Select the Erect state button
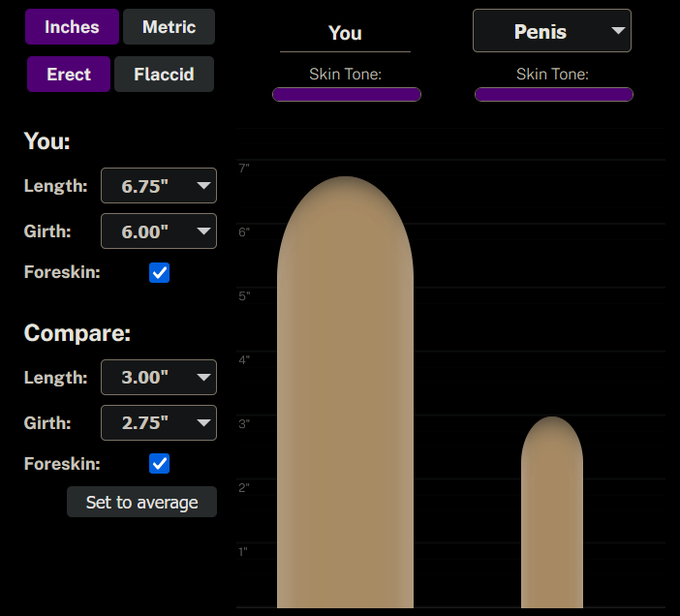This screenshot has width=680, height=616. point(69,75)
